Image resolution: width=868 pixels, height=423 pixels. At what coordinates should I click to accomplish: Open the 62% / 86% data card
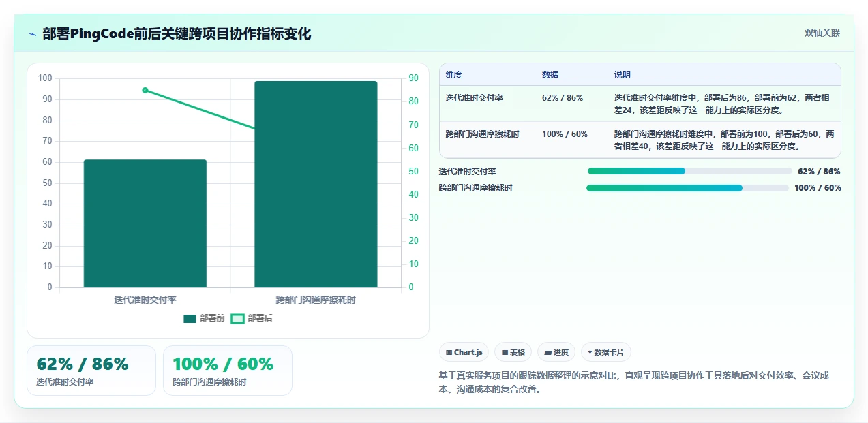[91, 371]
